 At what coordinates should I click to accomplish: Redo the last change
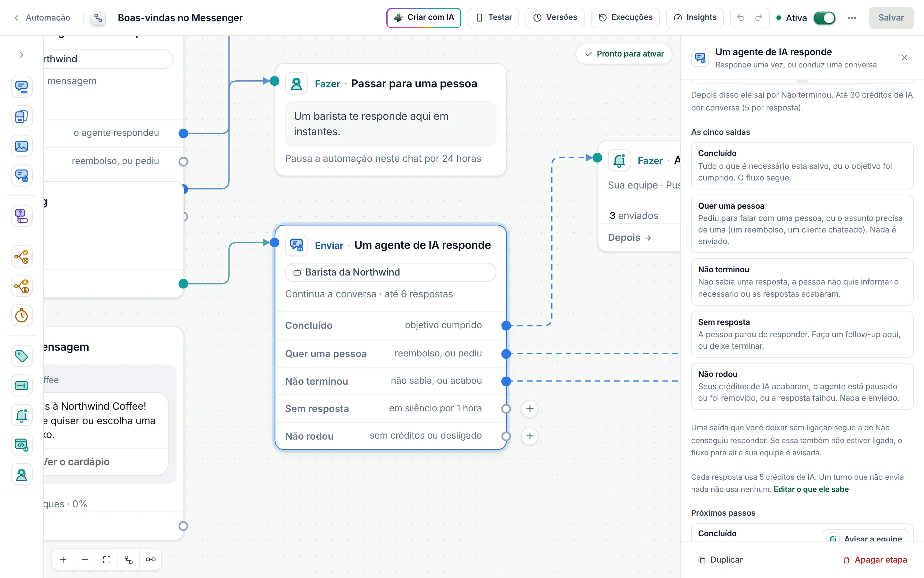[x=759, y=18]
